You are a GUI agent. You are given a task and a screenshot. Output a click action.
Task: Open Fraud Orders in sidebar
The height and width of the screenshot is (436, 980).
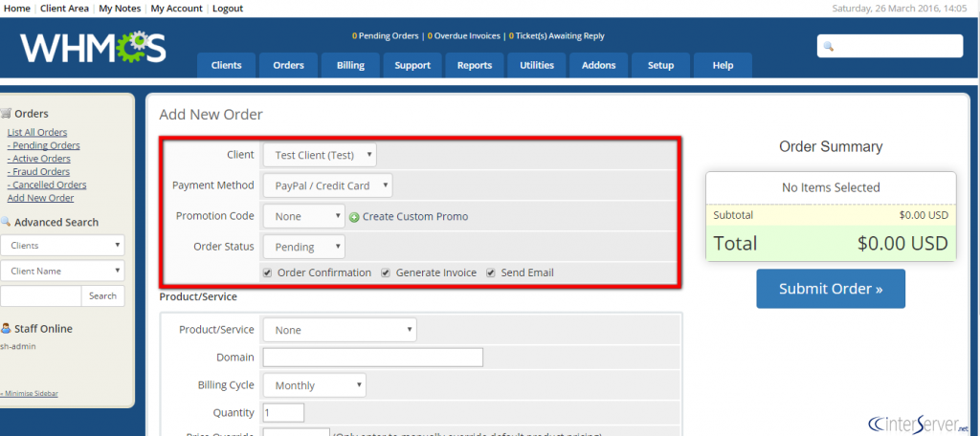(38, 172)
